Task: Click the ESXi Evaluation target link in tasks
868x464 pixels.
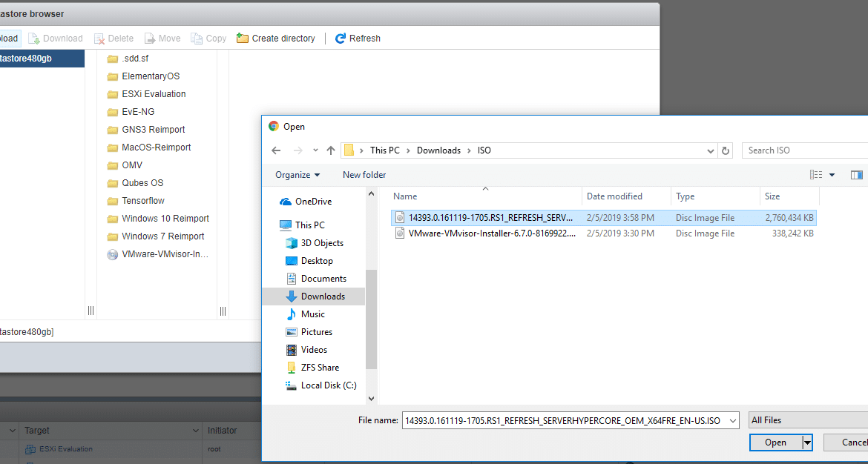Action: pos(66,449)
